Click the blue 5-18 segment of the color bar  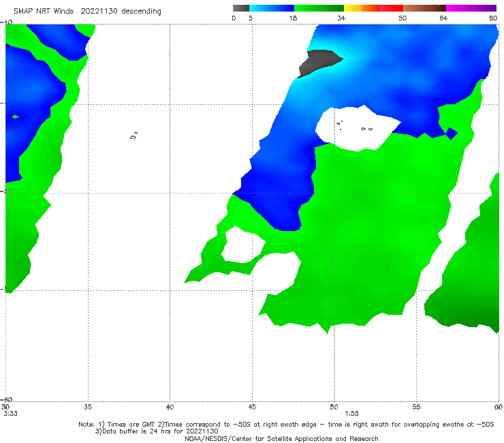pyautogui.click(x=272, y=8)
